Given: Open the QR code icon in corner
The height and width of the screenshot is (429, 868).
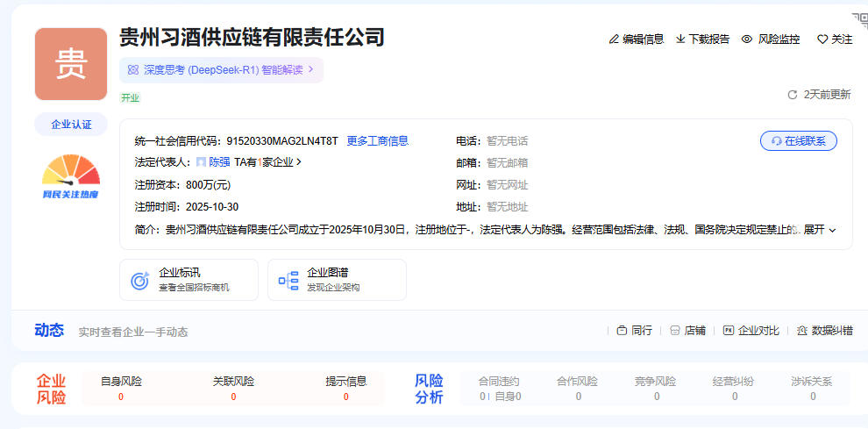Looking at the screenshot, I should coord(861,20).
